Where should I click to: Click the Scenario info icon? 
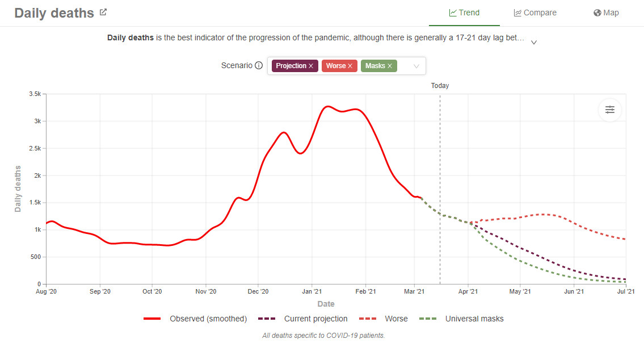[259, 66]
